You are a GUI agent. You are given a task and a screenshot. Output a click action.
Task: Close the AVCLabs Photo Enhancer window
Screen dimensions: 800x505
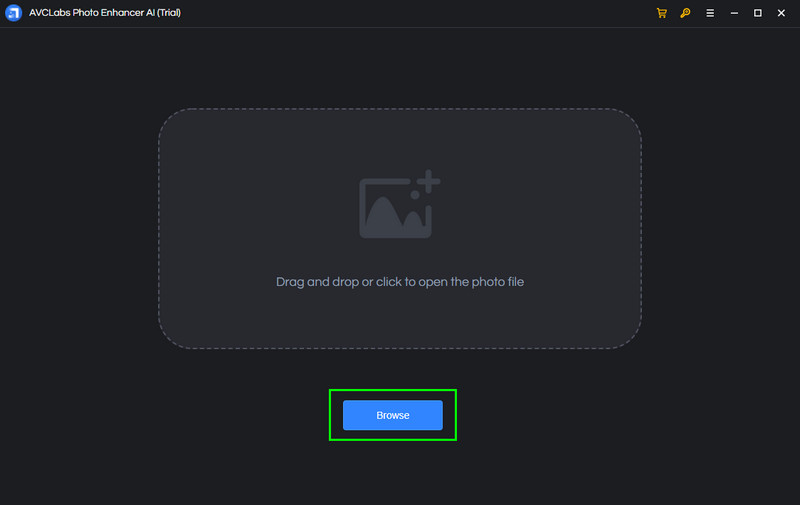(781, 13)
